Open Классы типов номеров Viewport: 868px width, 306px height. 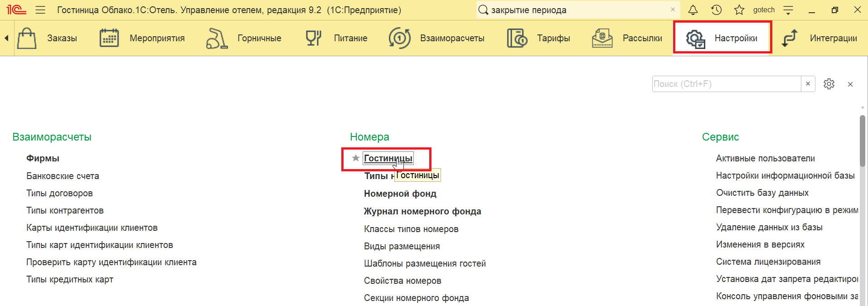(x=411, y=229)
